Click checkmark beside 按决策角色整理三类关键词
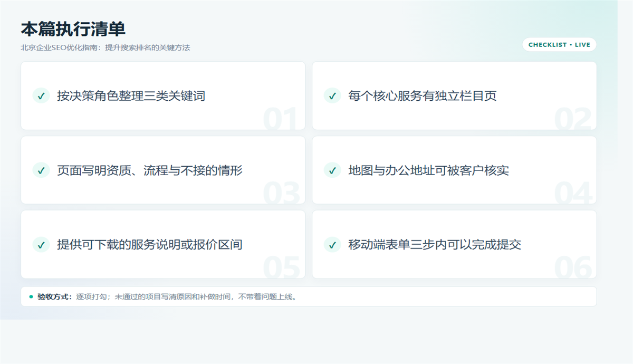The width and height of the screenshot is (633, 364). (x=41, y=95)
